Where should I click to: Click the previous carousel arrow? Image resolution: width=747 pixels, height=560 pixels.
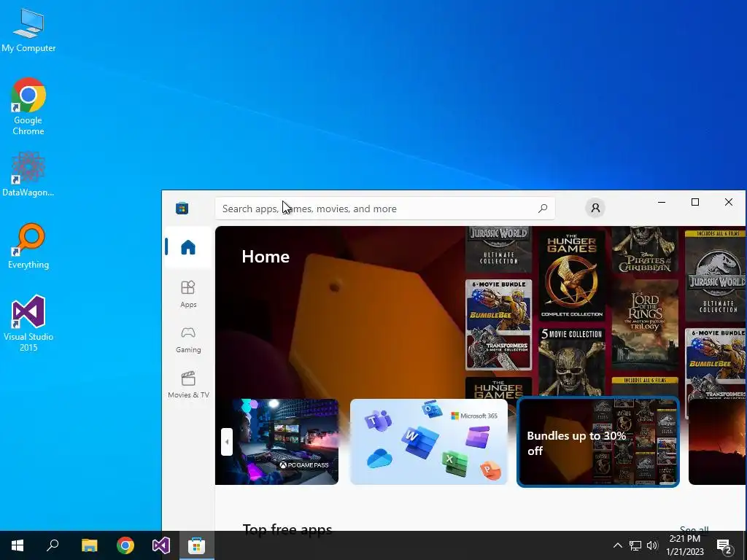point(227,442)
